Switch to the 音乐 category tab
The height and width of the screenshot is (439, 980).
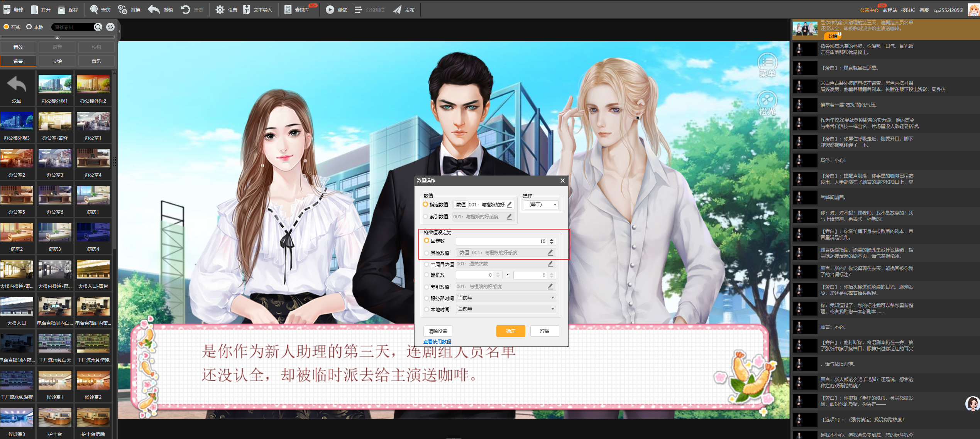pyautogui.click(x=96, y=61)
